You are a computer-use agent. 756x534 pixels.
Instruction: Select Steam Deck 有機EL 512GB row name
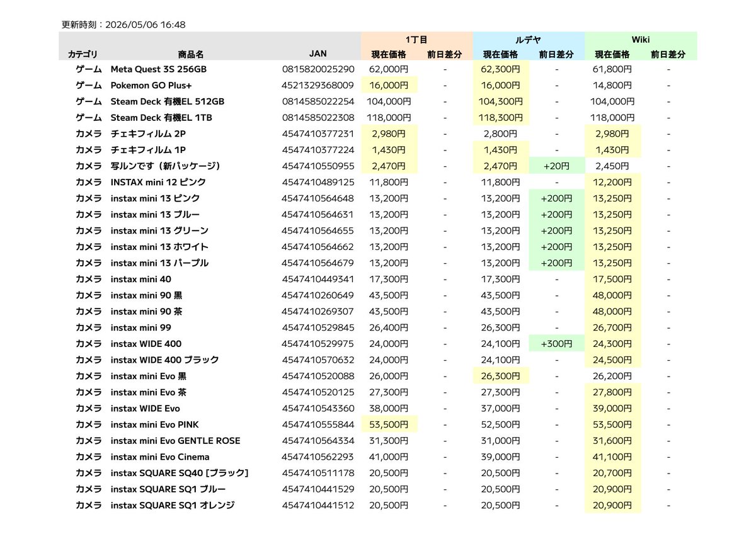pos(168,101)
